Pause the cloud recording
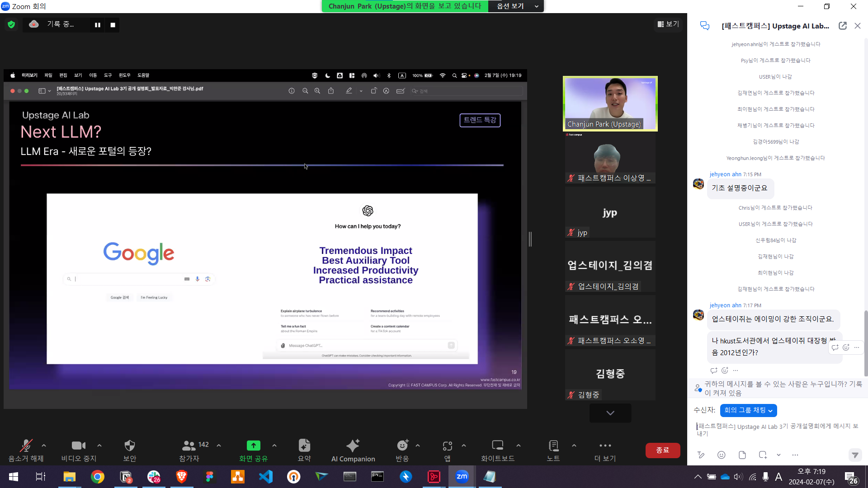 pos(97,25)
